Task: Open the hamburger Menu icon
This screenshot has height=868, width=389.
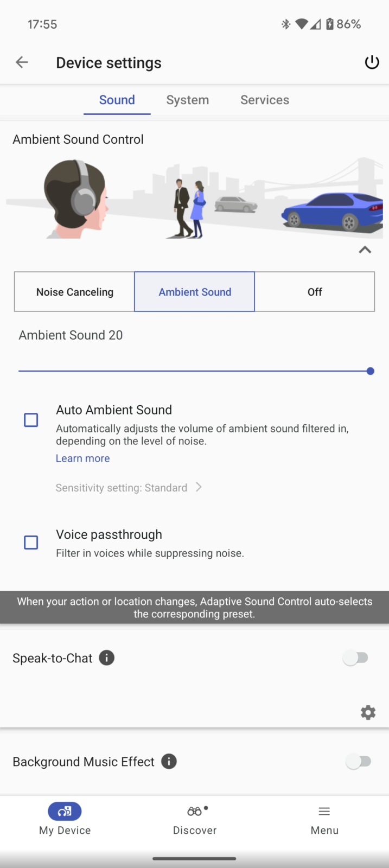Action: [324, 812]
